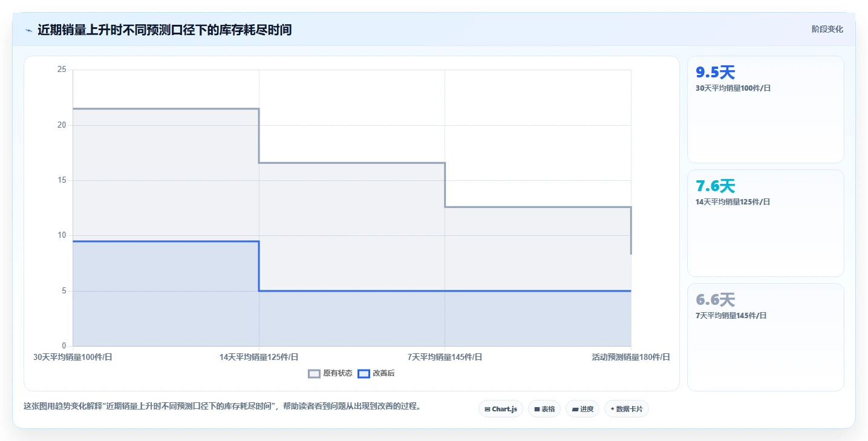868x441 pixels.
Task: Open the 7.6天 data card
Action: click(765, 223)
